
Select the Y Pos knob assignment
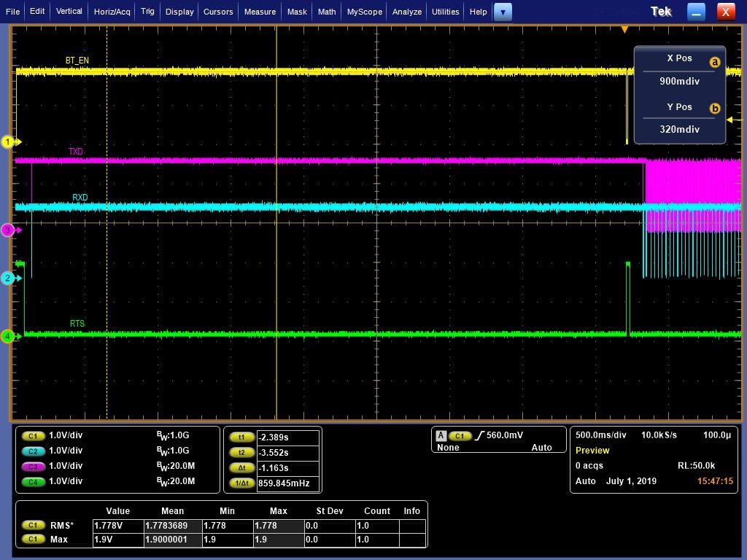pyautogui.click(x=680, y=118)
